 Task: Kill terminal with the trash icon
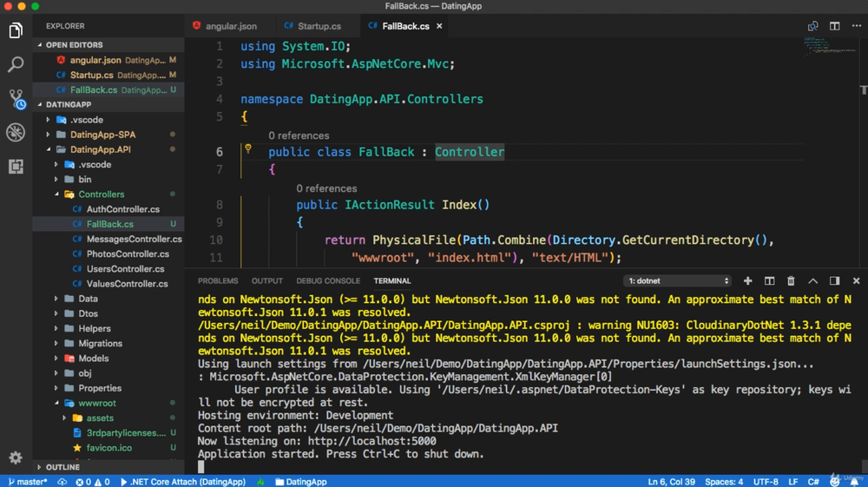791,280
